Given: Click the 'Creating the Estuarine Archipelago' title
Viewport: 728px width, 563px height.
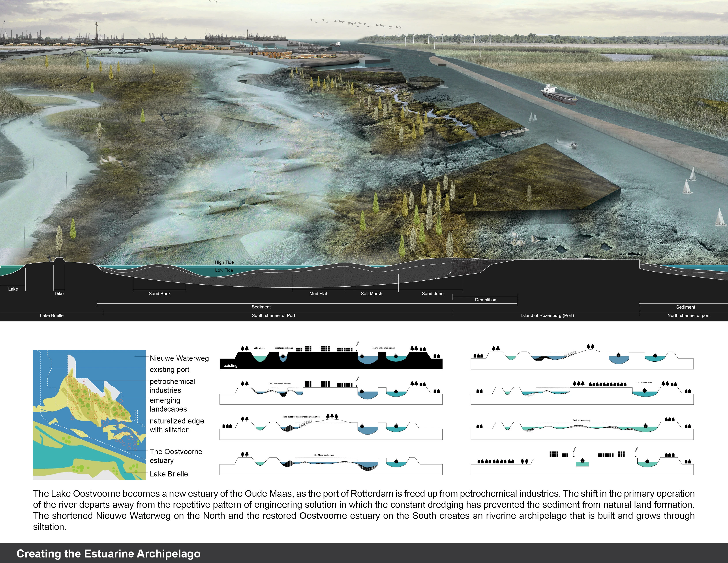Looking at the screenshot, I should coord(109,554).
